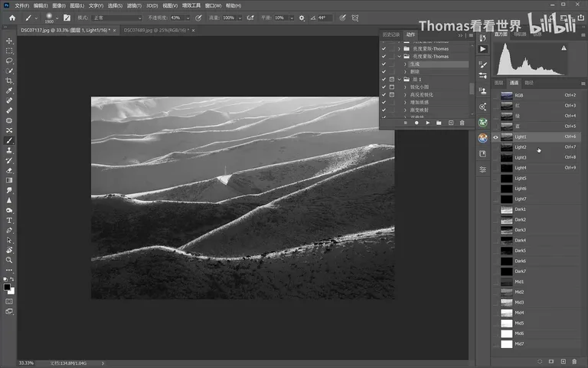588x368 pixels.
Task: Click the foreground color swatch
Action: 7,287
